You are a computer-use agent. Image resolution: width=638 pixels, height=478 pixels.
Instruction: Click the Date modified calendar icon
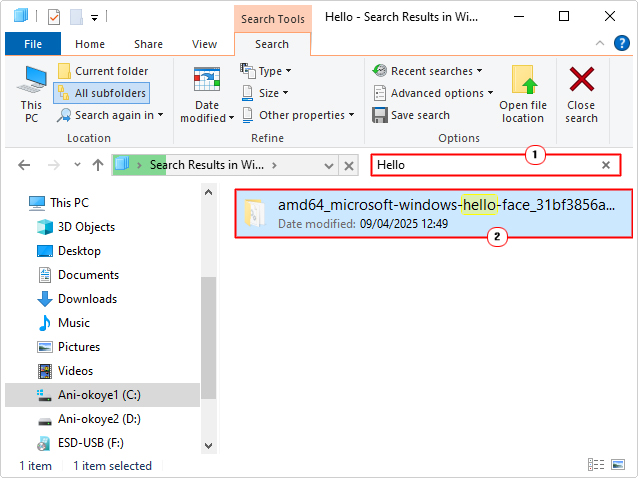(x=207, y=79)
